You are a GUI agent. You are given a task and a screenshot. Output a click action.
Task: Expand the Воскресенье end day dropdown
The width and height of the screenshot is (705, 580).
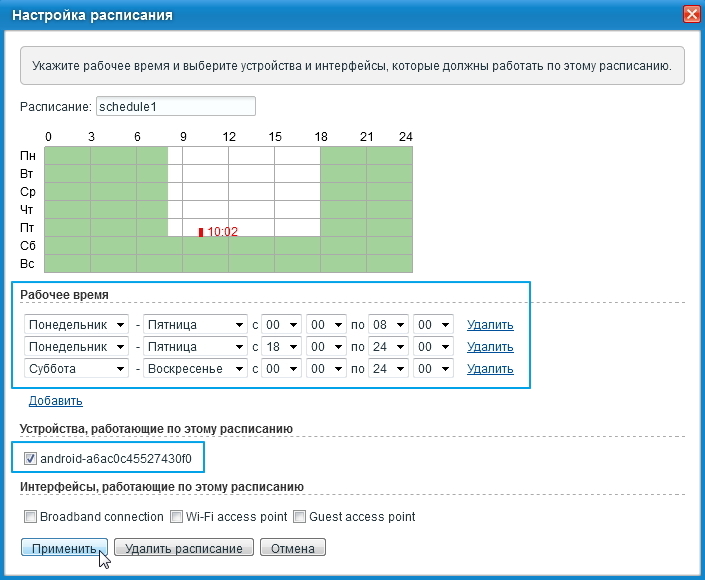(x=195, y=369)
